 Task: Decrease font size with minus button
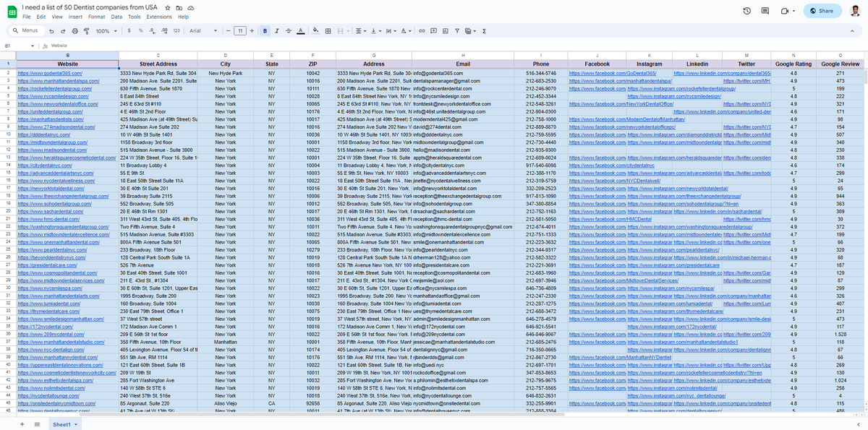(x=229, y=31)
